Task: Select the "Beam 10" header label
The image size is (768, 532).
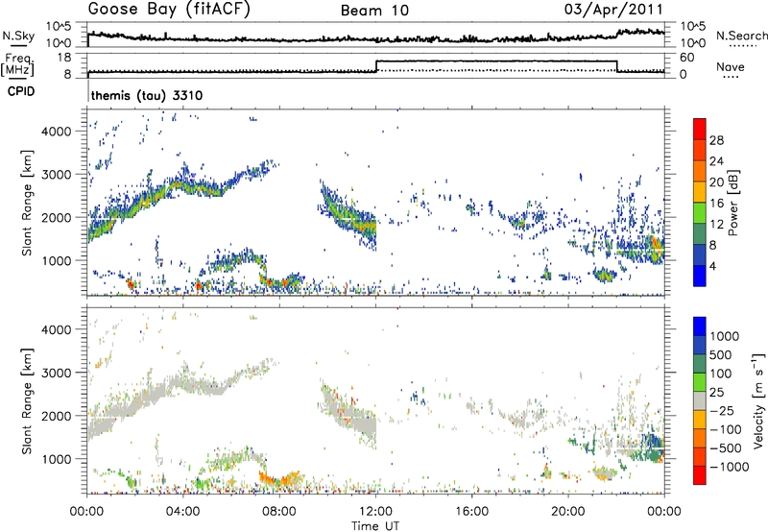Action: coord(374,11)
